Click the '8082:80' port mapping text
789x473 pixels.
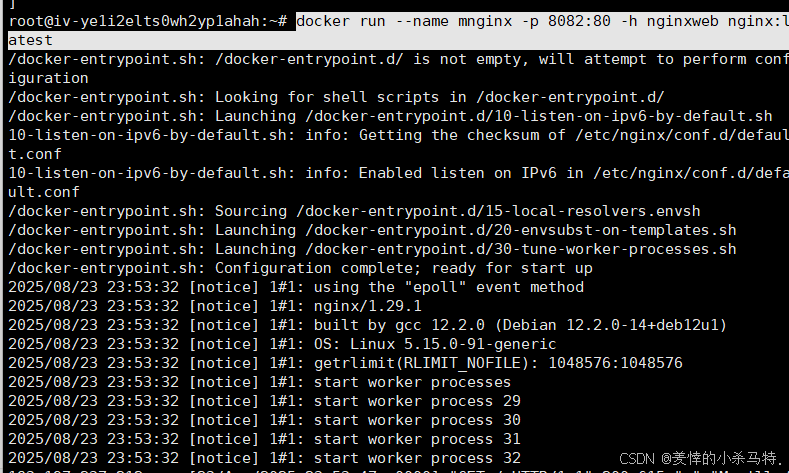579,22
